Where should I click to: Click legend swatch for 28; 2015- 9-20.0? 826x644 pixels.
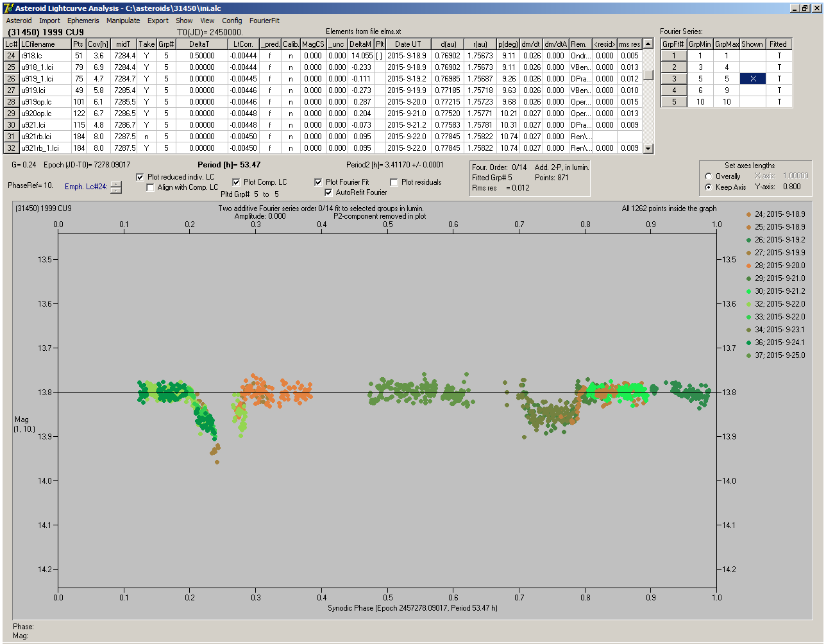[748, 266]
